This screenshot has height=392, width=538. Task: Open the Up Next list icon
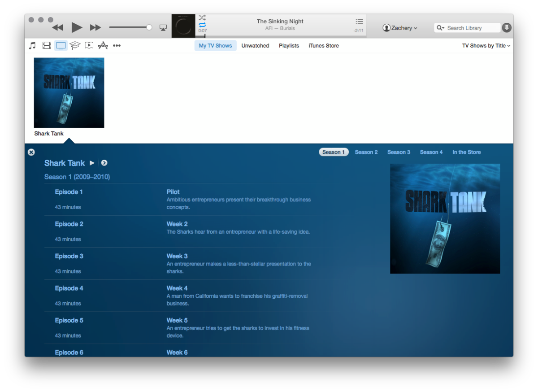click(359, 22)
